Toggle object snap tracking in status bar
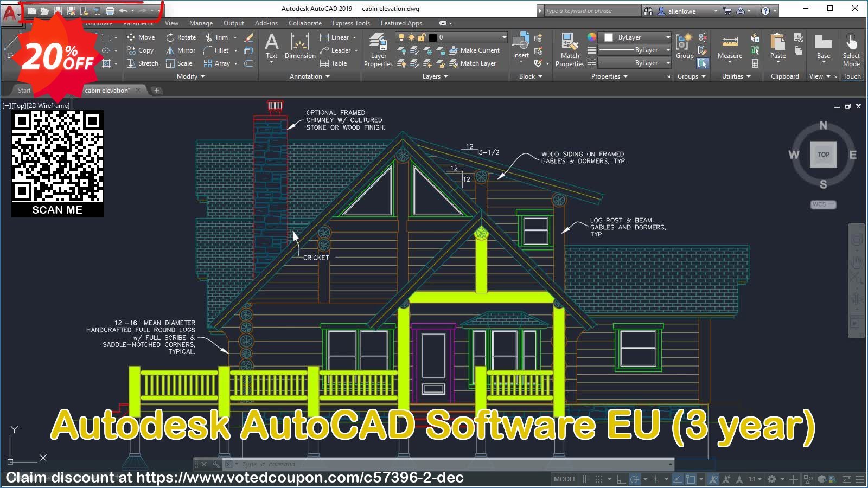Viewport: 868px width, 488px height. [x=677, y=479]
